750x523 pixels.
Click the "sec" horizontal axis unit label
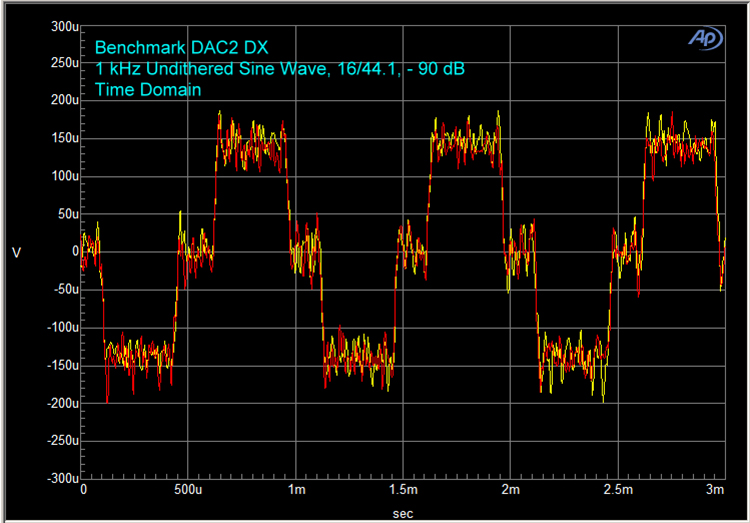[402, 510]
